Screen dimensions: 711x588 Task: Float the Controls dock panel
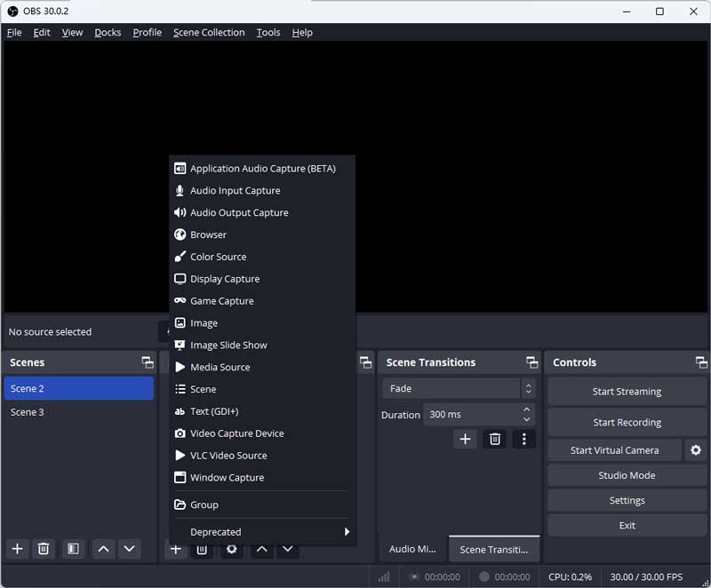click(x=701, y=362)
